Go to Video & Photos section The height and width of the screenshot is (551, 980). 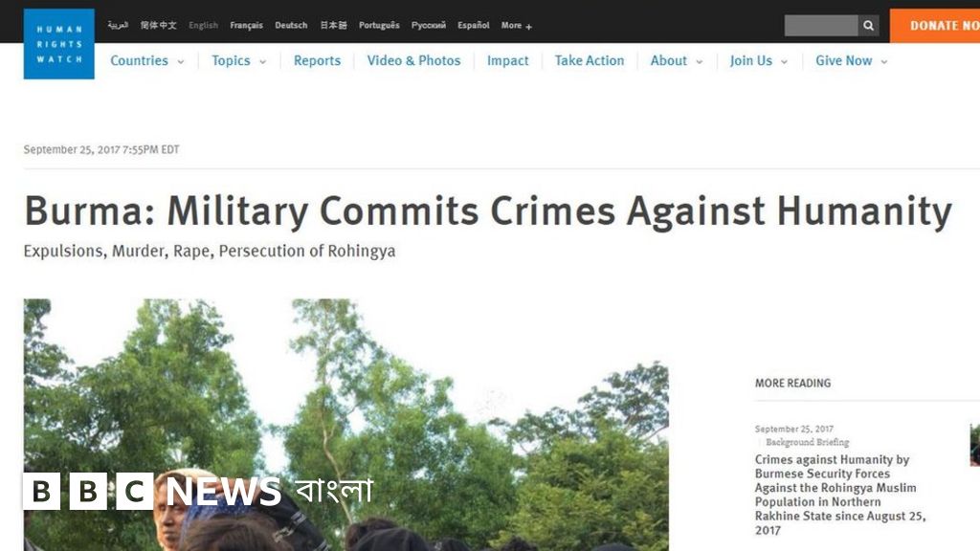click(413, 60)
